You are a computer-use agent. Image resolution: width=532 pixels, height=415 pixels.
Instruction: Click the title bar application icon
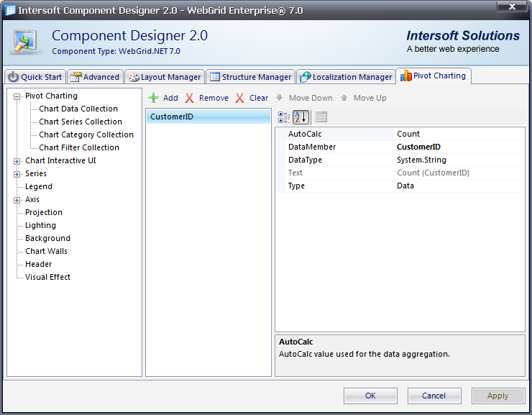10,10
